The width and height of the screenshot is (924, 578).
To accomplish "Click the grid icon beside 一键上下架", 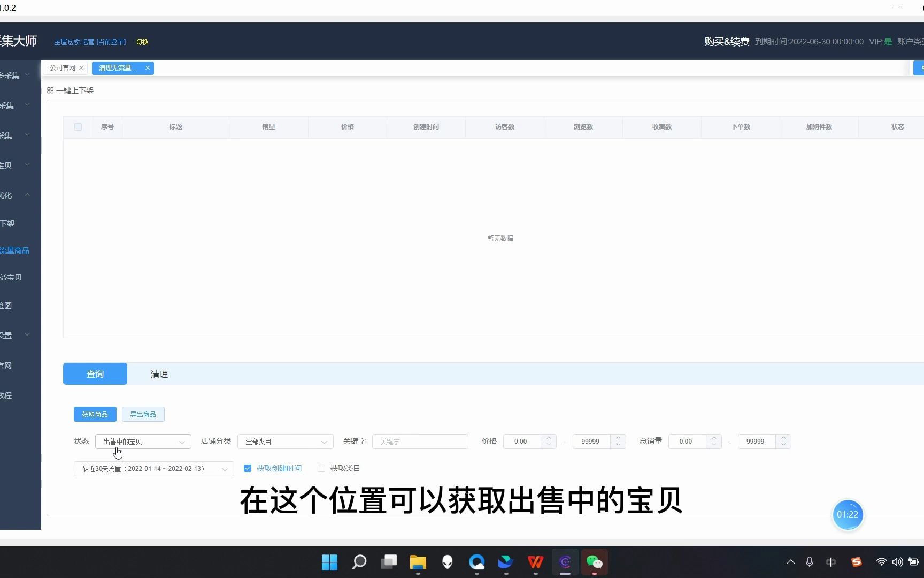I will 50,90.
